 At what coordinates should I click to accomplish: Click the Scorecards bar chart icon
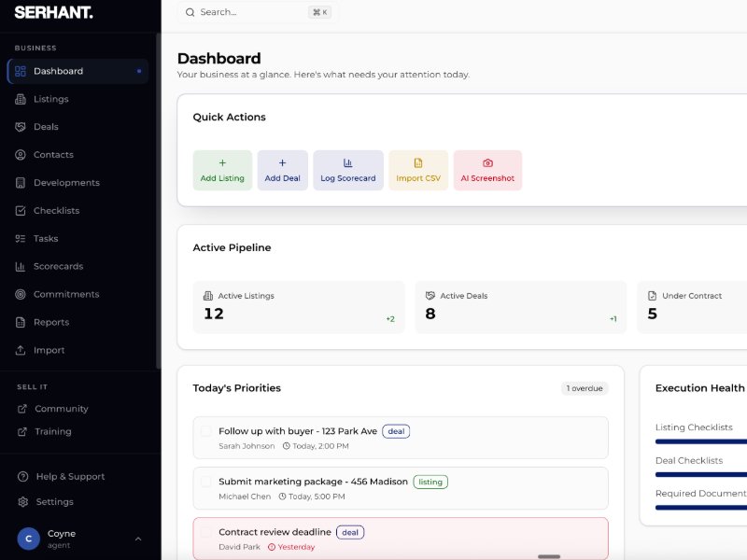(x=21, y=267)
